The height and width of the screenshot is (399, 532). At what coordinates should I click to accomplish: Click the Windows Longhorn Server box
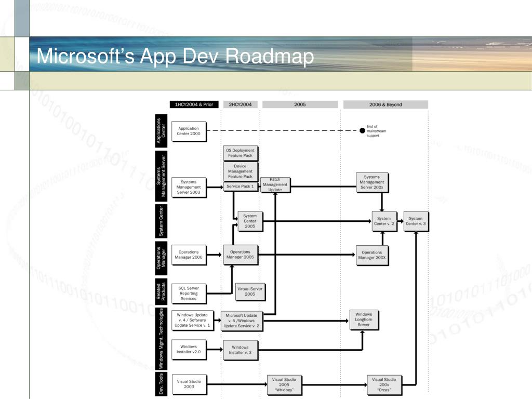tap(364, 320)
